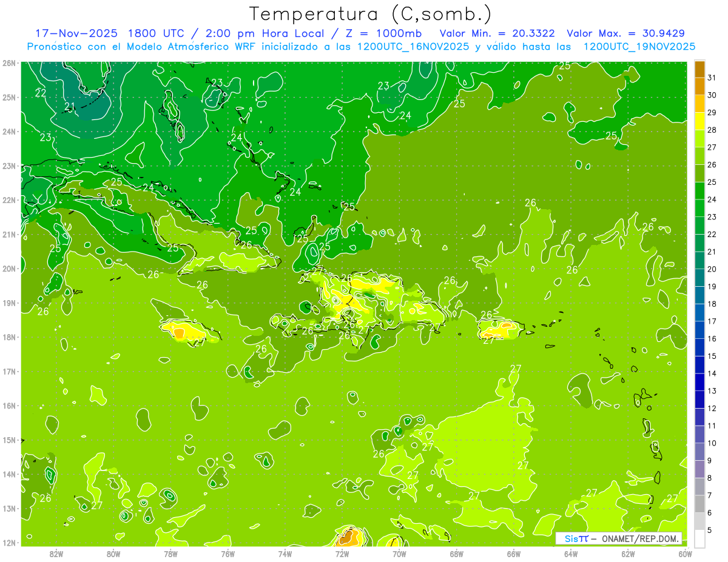
Task: Click the 68W longitude axis label
Action: coord(457,554)
